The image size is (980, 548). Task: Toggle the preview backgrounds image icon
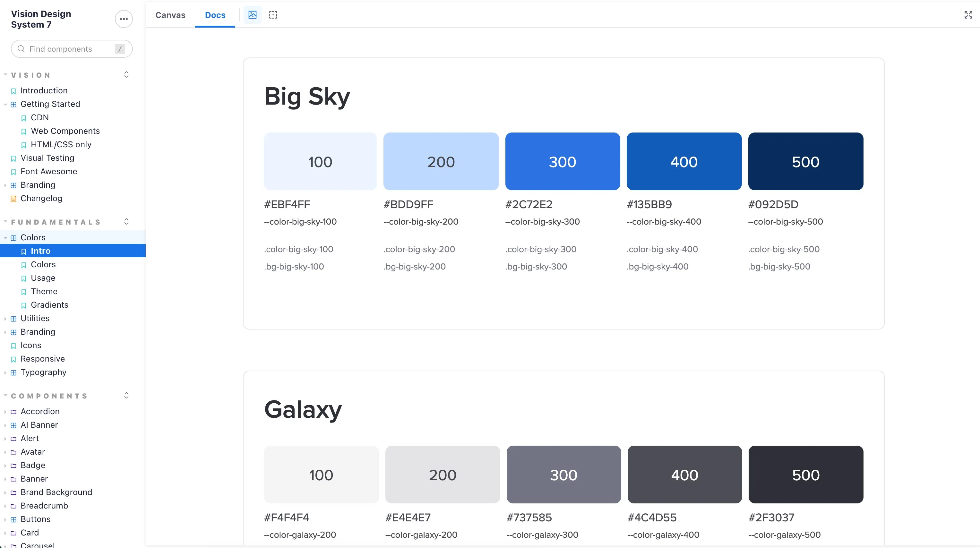252,15
